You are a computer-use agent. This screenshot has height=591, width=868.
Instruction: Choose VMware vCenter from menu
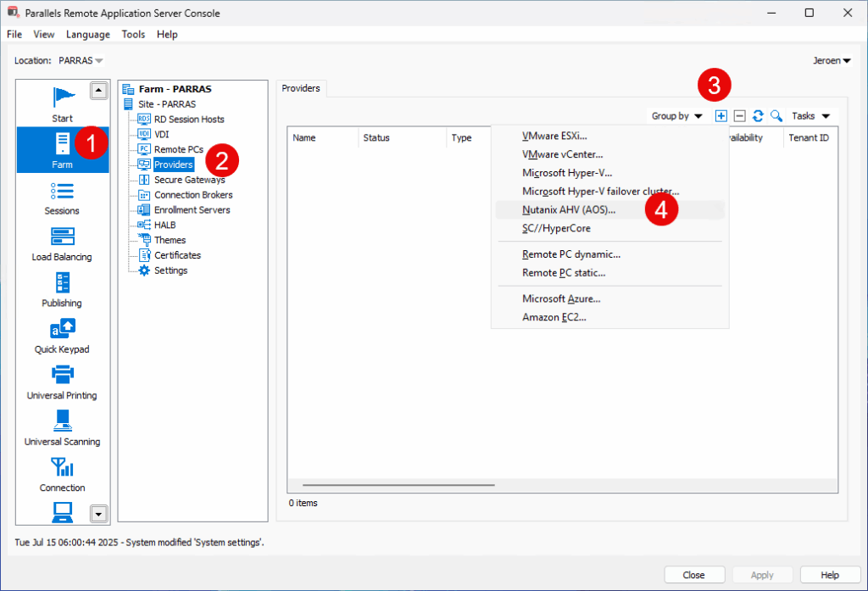(x=610, y=154)
